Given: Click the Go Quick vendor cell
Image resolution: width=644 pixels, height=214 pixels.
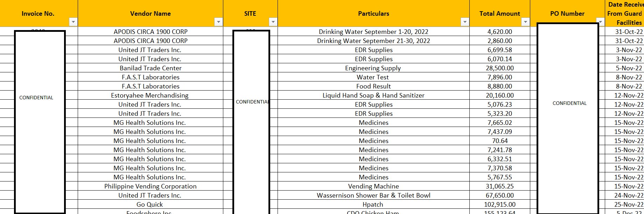Looking at the screenshot, I should pos(149,205).
